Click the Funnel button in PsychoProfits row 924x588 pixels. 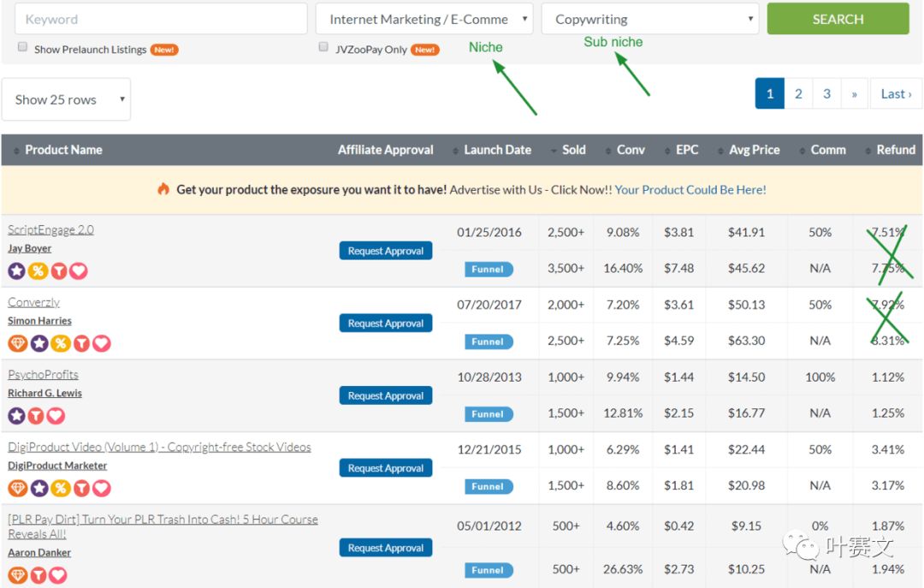[489, 414]
